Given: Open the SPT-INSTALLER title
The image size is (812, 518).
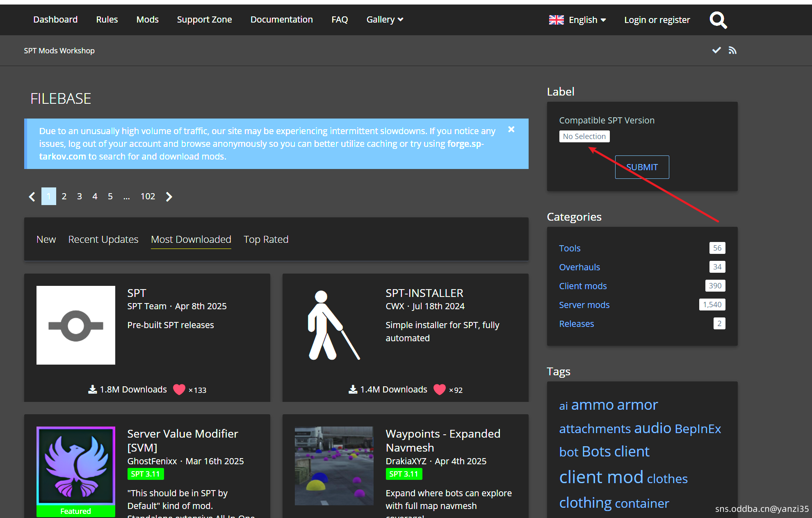Looking at the screenshot, I should tap(424, 293).
